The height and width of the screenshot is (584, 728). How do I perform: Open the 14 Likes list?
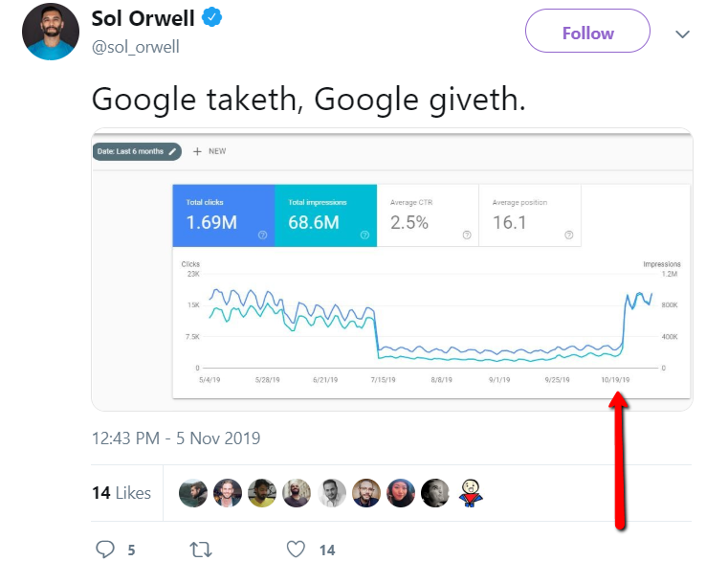point(121,493)
